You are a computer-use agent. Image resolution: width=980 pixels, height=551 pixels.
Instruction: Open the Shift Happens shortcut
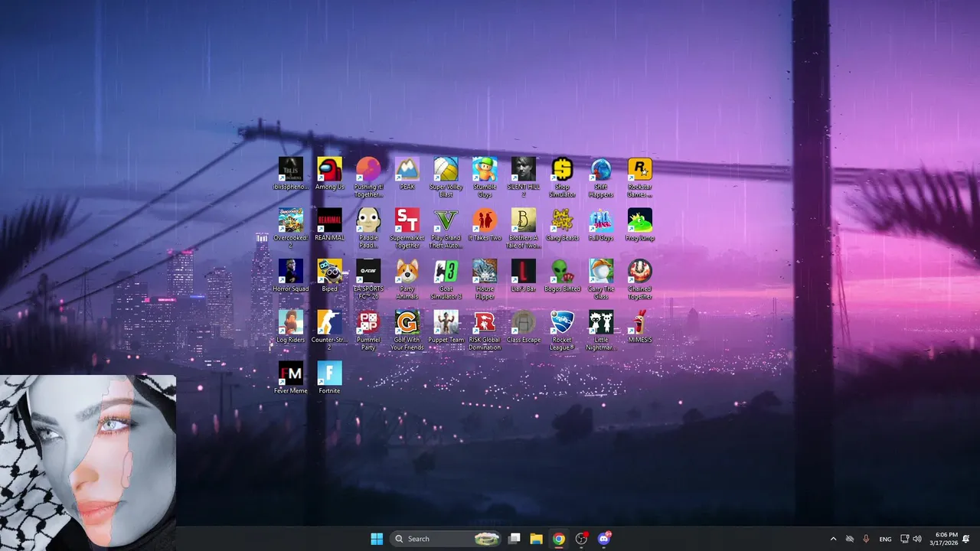(x=601, y=178)
